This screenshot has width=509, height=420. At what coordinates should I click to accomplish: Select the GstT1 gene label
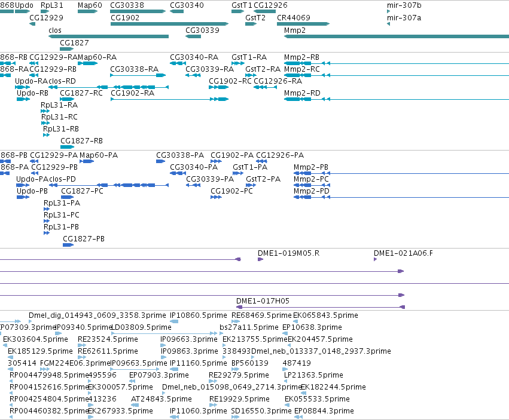(x=242, y=5)
